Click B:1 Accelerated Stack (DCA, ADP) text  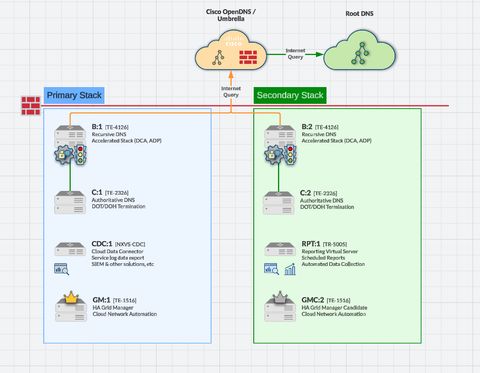(127, 141)
